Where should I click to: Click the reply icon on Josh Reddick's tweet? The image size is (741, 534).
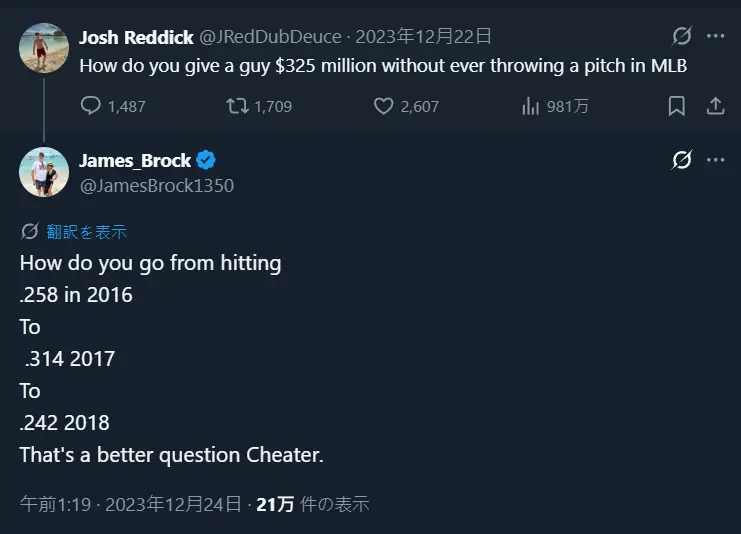91,105
